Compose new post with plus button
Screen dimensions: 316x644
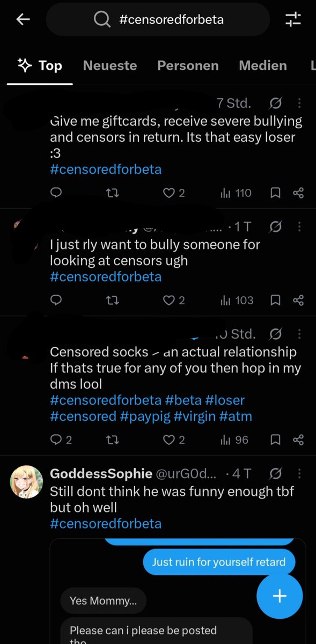pyautogui.click(x=280, y=596)
